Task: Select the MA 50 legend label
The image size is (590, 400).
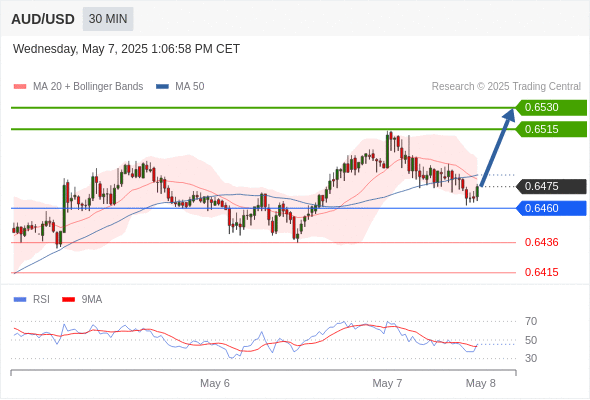Action: [190, 87]
